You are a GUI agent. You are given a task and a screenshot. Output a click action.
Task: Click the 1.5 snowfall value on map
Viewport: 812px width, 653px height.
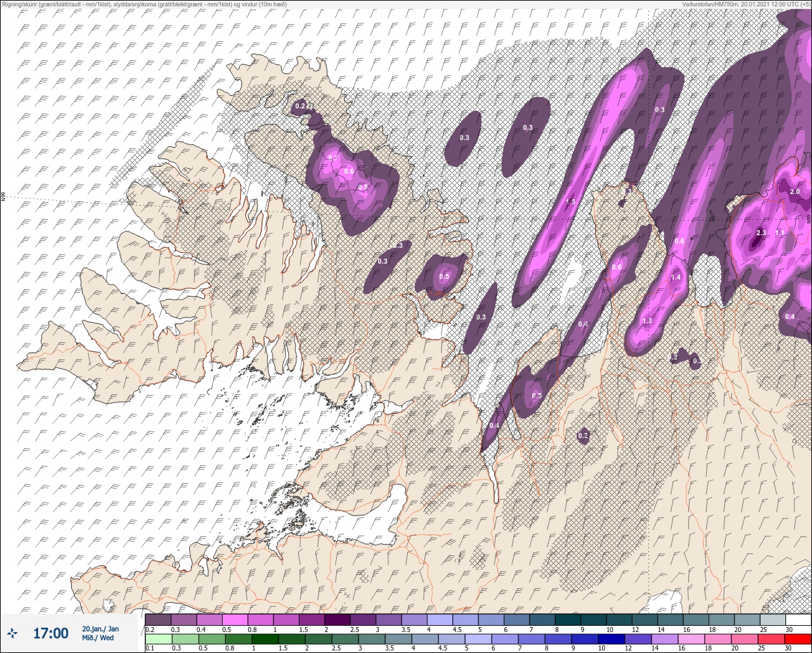pyautogui.click(x=570, y=202)
